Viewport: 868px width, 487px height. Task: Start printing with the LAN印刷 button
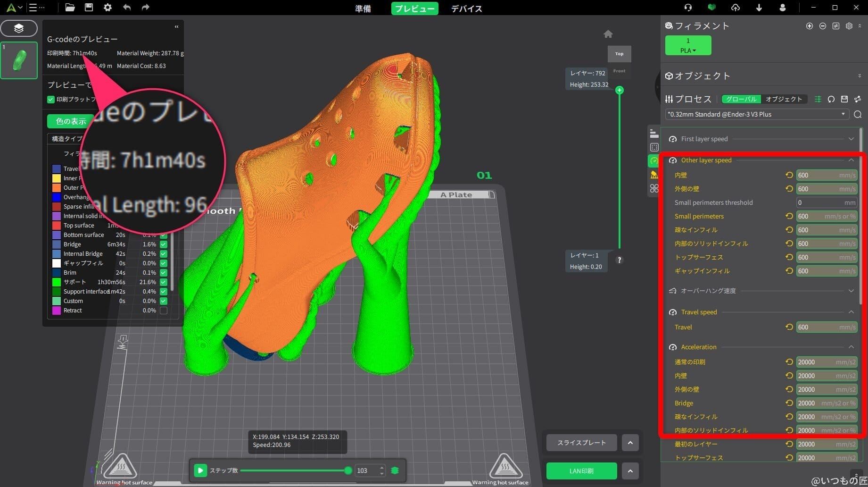click(581, 470)
